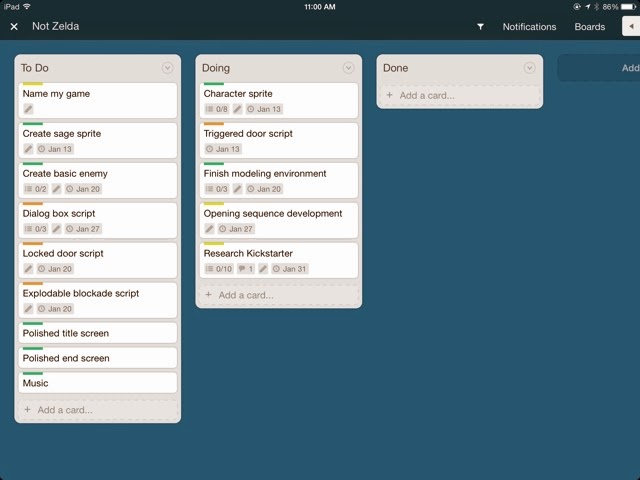Click Jan 20 due date on Finish modeling environment

pyautogui.click(x=264, y=189)
